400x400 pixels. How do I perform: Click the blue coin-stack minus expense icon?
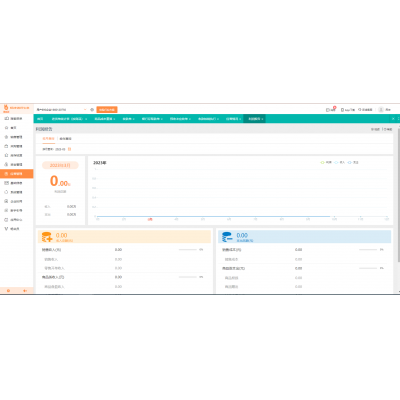tap(227, 237)
